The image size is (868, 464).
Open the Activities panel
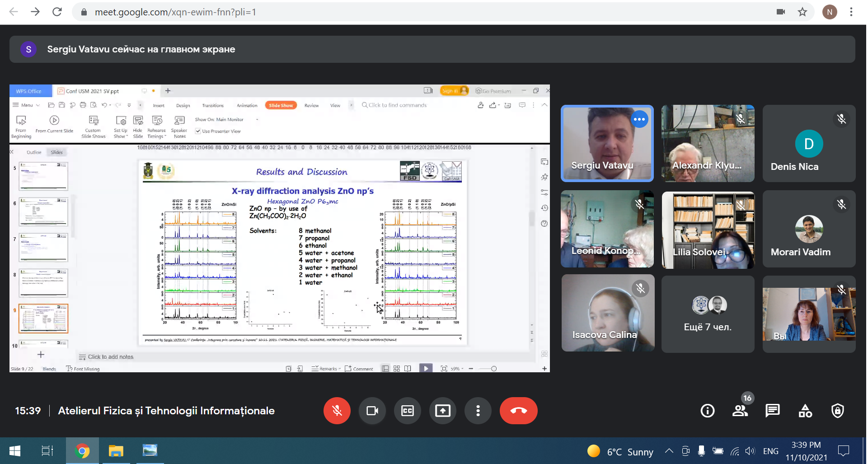[x=805, y=411]
